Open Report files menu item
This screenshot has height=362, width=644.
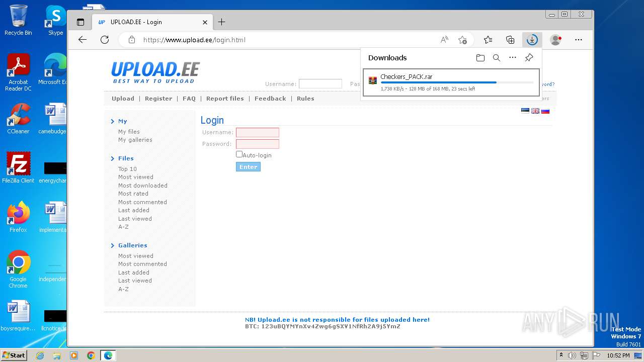click(x=225, y=99)
